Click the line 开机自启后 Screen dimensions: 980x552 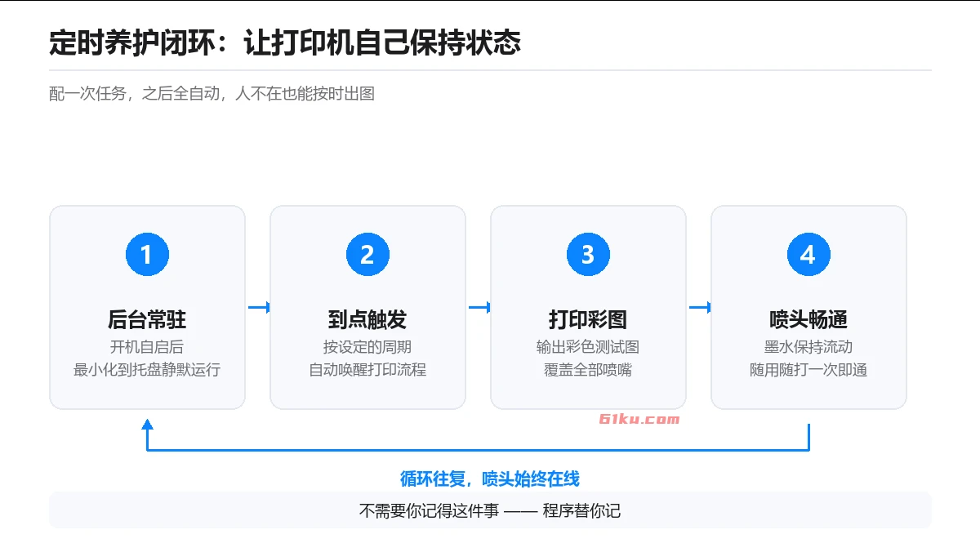(147, 347)
